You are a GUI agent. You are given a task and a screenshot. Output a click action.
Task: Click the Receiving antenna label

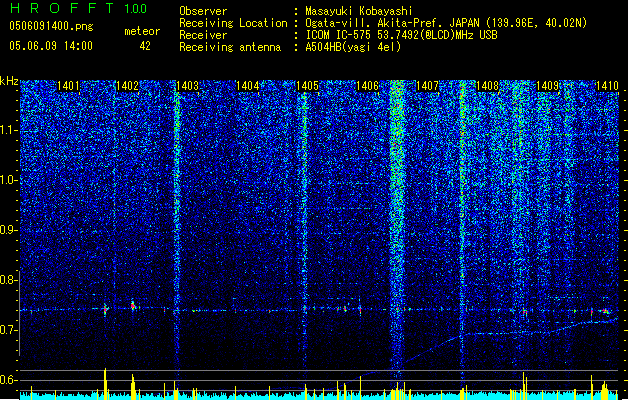[230, 47]
